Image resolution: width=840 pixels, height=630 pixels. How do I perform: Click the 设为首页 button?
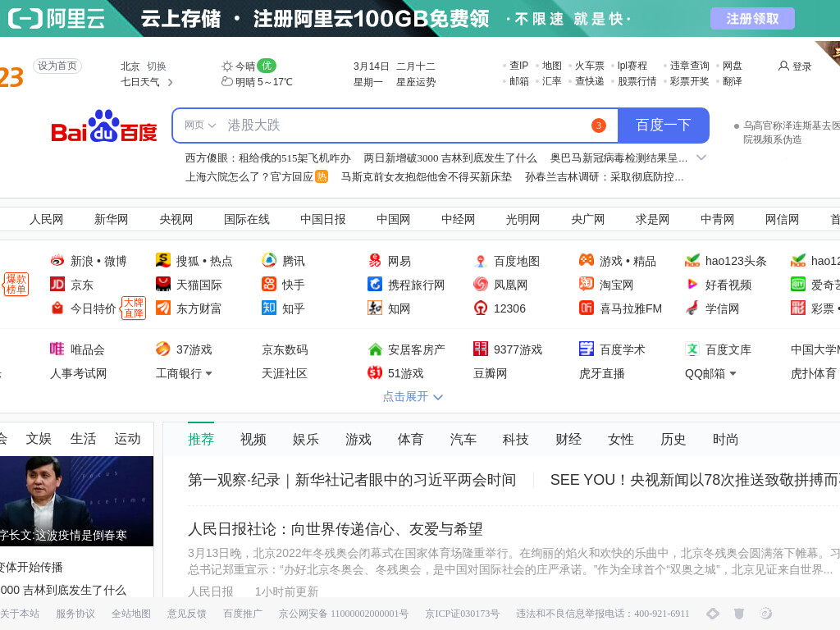(57, 66)
